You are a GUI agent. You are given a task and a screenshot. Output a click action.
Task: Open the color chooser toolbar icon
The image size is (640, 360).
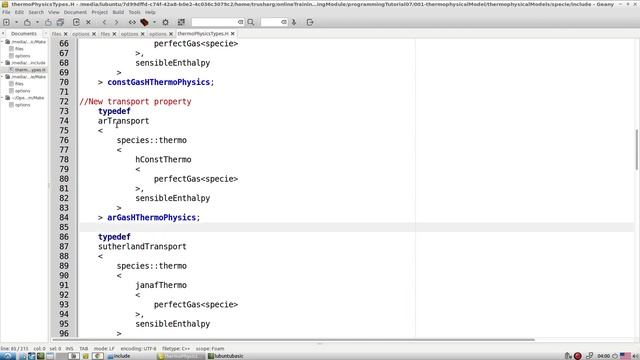[x=181, y=22]
